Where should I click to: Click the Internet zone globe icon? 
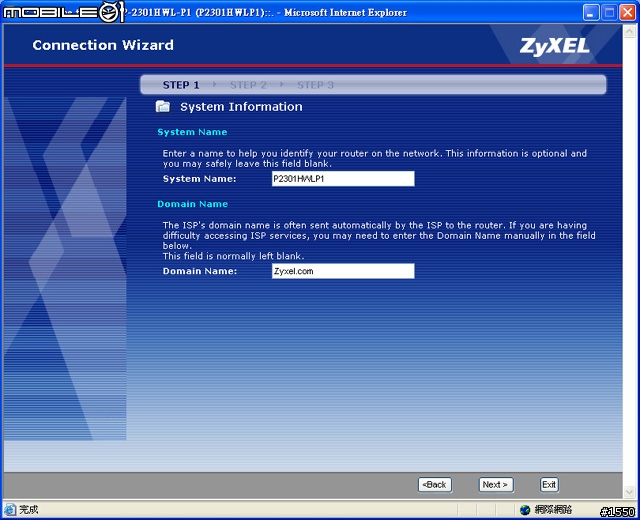click(x=525, y=509)
